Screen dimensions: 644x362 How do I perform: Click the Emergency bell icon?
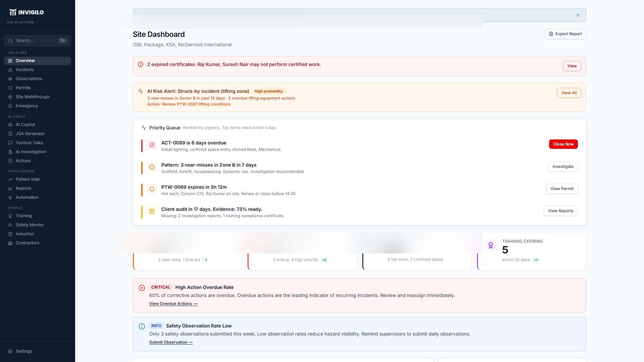(10, 106)
